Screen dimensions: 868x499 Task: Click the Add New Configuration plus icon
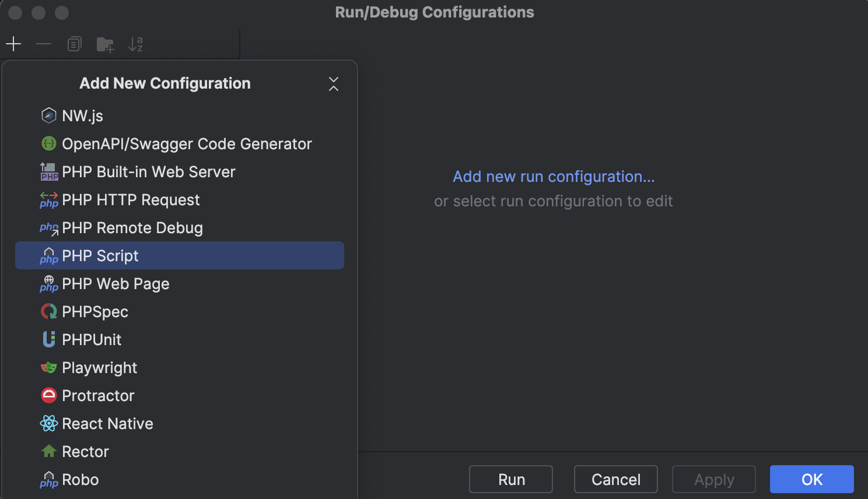coord(13,44)
